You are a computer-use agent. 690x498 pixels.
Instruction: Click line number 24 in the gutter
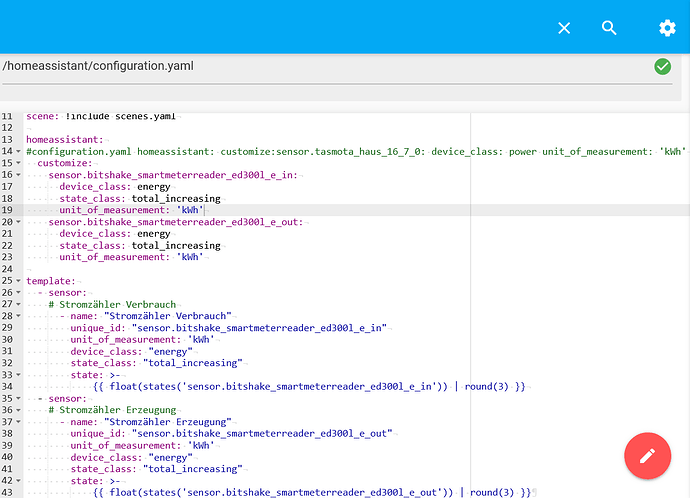coord(7,269)
